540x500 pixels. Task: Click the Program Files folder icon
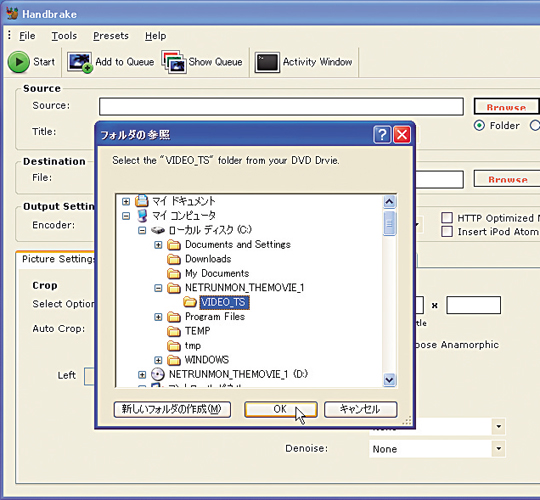coord(174,317)
